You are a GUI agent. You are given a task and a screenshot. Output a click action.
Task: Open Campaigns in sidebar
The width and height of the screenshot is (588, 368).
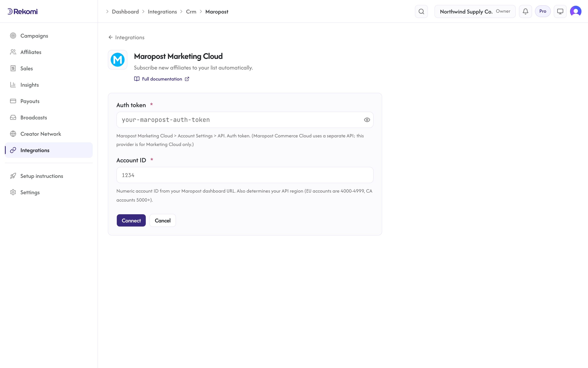click(x=49, y=36)
